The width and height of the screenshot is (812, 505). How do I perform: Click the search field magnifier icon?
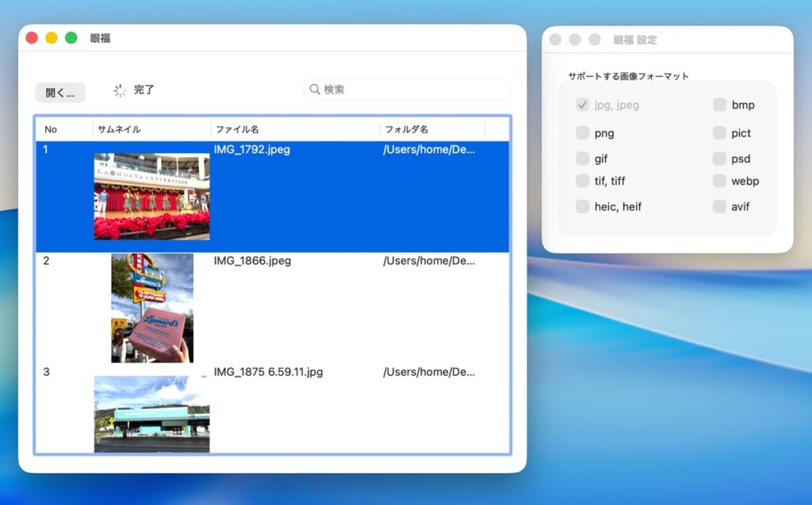[315, 90]
